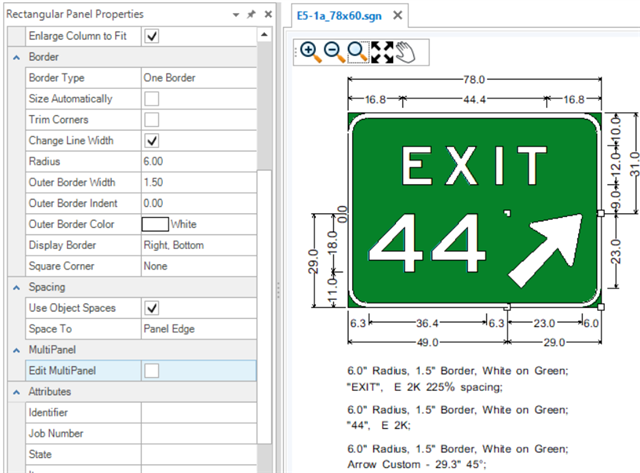This screenshot has height=473, width=640.
Task: Open Display Border value Right, Bottom
Action: [199, 245]
